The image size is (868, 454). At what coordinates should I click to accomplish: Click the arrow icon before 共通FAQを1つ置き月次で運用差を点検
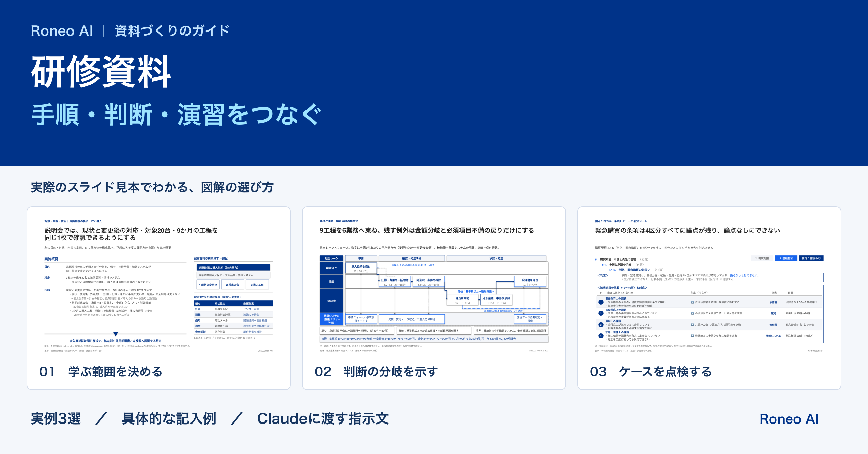pyautogui.click(x=693, y=325)
